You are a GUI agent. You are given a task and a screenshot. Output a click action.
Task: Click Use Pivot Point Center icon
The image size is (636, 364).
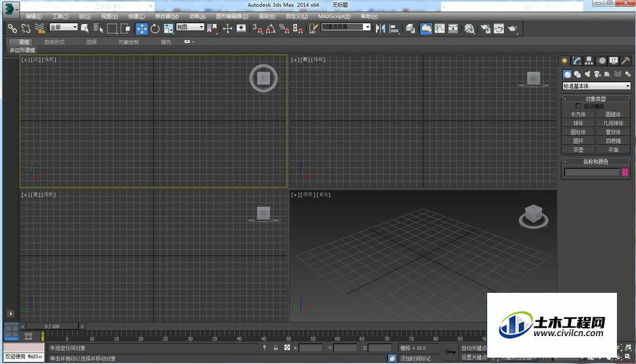click(212, 29)
